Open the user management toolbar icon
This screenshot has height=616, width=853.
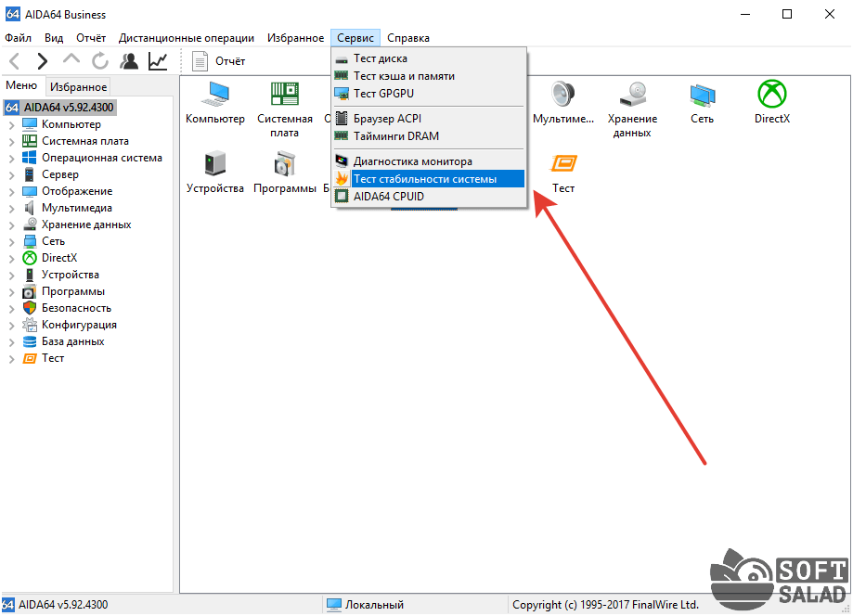(x=129, y=61)
